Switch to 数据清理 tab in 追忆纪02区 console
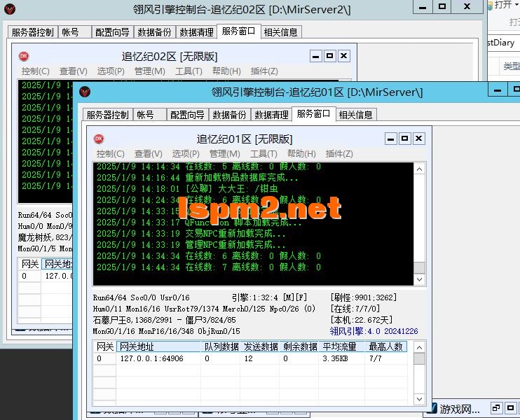520x420 pixels. click(197, 32)
